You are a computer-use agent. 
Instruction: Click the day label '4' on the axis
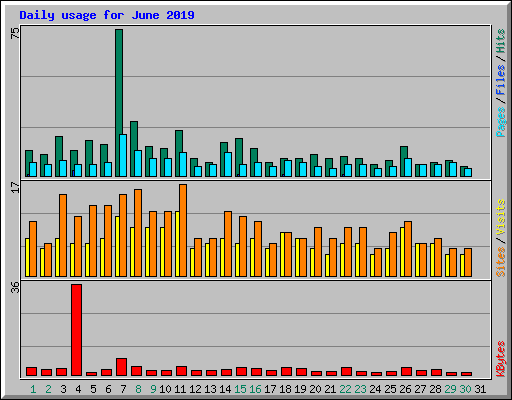coord(78,389)
